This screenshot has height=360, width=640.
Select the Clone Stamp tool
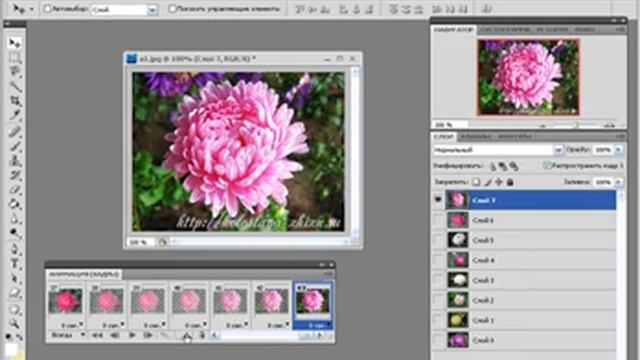(15, 161)
